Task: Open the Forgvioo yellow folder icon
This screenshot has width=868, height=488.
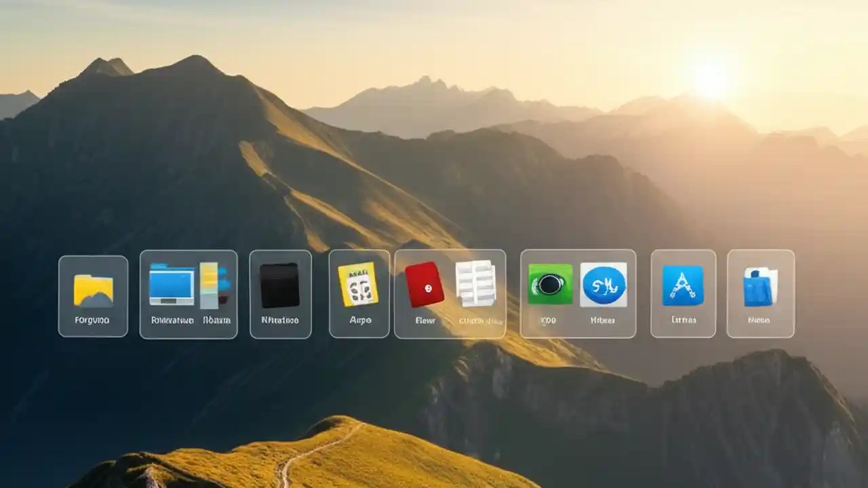Action: click(x=92, y=290)
